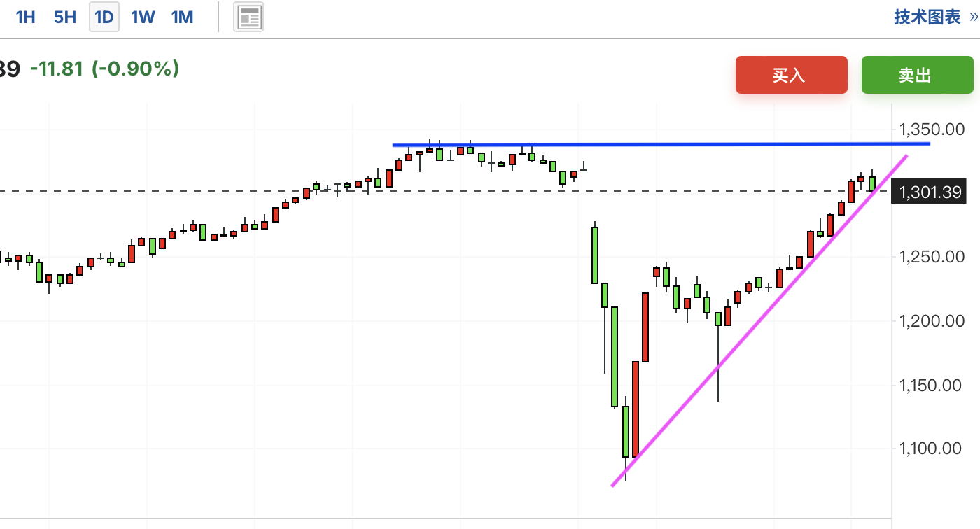Select the 1D timeframe
Viewport: 980px width, 529px height.
point(104,17)
